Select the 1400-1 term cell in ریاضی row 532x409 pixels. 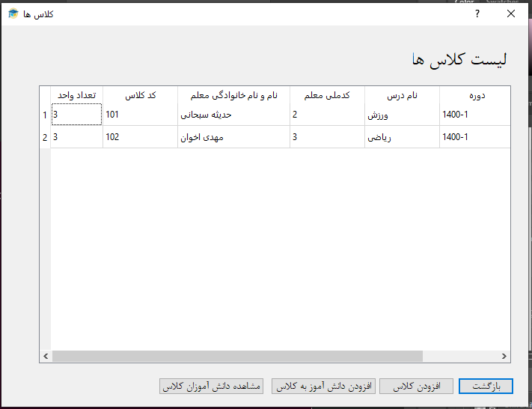click(x=475, y=137)
